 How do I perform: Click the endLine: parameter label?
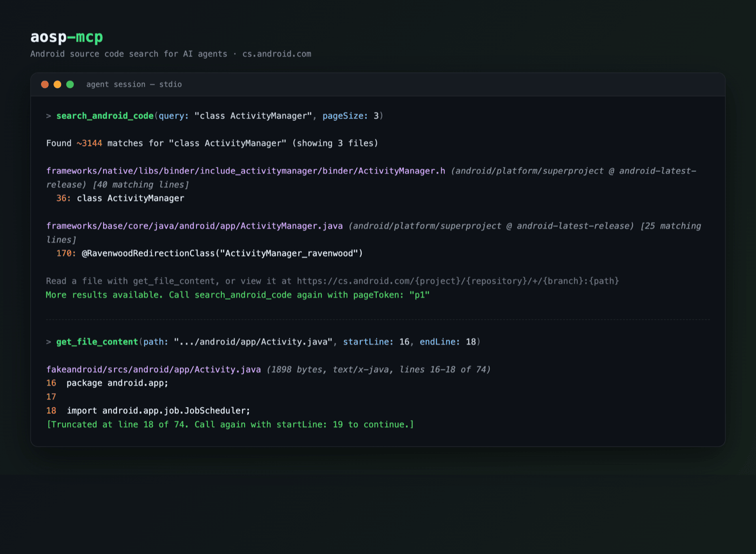(440, 342)
